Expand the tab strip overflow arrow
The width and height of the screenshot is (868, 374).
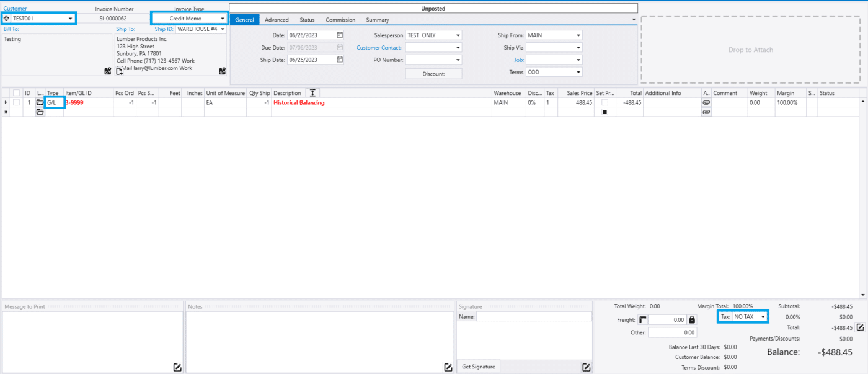point(634,20)
